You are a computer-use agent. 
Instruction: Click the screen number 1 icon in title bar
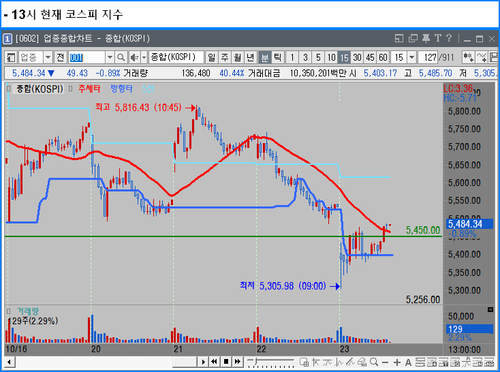pyautogui.click(x=7, y=39)
